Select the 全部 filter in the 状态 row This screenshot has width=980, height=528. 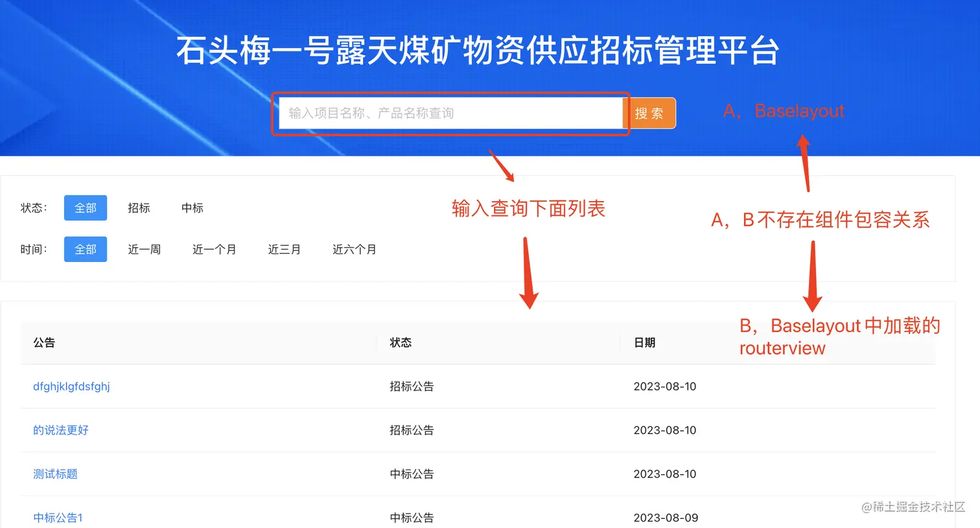pyautogui.click(x=86, y=208)
